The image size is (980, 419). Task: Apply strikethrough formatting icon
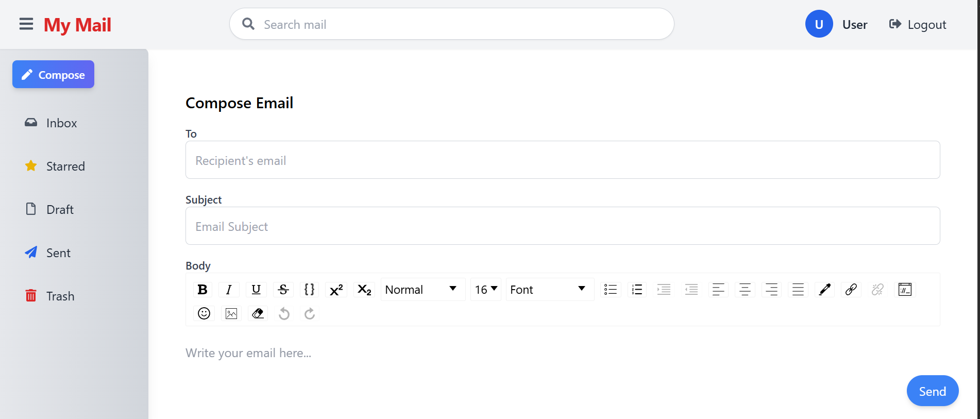[x=283, y=290]
